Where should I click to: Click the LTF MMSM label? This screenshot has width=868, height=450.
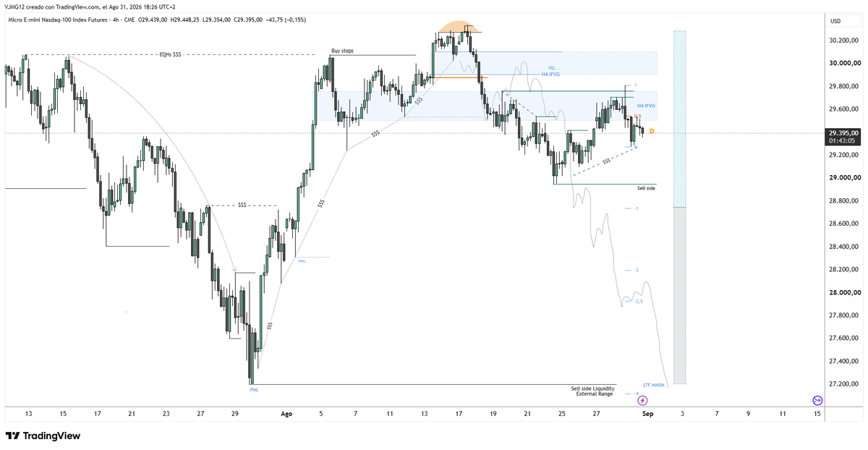click(x=653, y=386)
